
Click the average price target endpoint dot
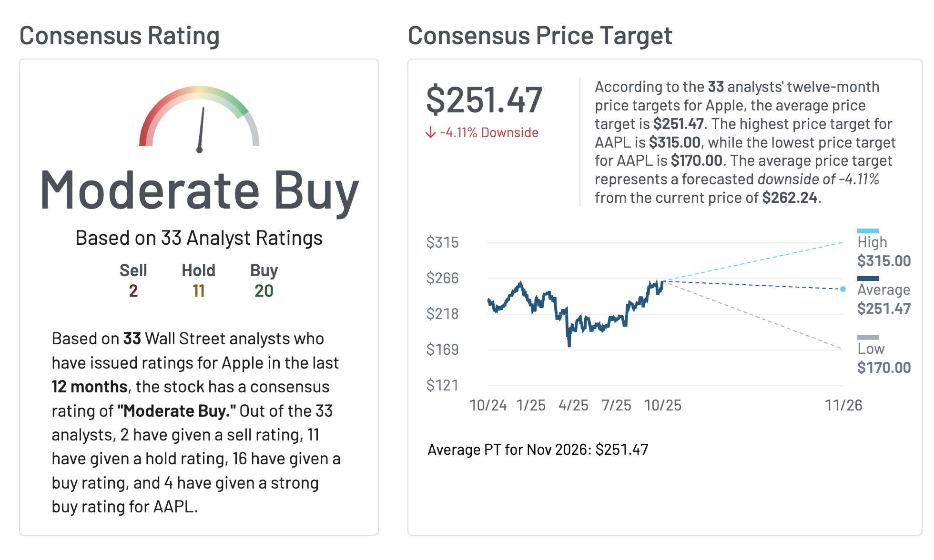[843, 289]
